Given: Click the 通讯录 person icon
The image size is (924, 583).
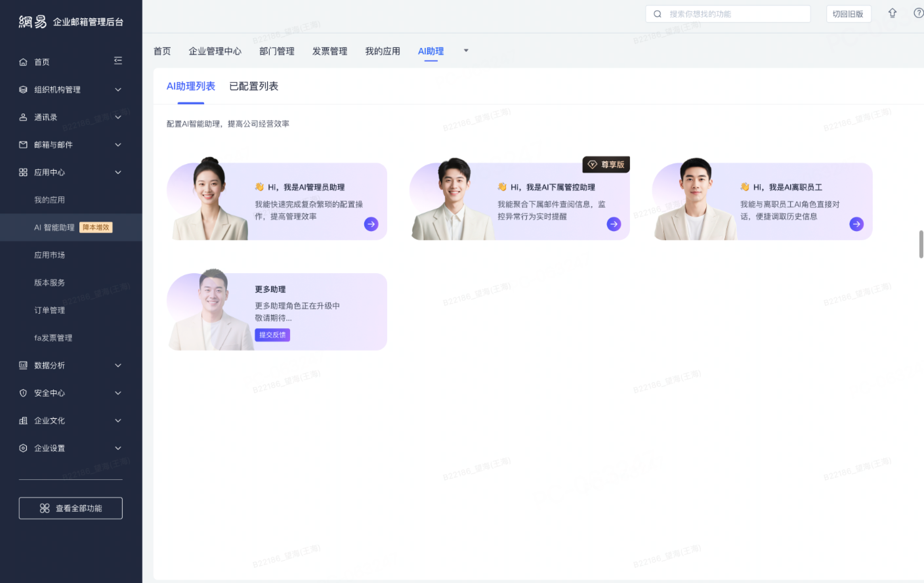Looking at the screenshot, I should tap(23, 118).
